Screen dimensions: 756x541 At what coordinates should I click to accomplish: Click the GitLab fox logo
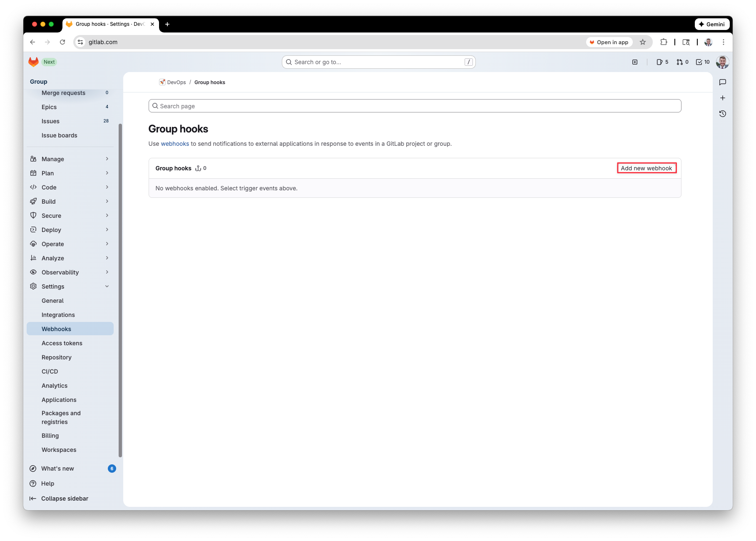(x=33, y=62)
